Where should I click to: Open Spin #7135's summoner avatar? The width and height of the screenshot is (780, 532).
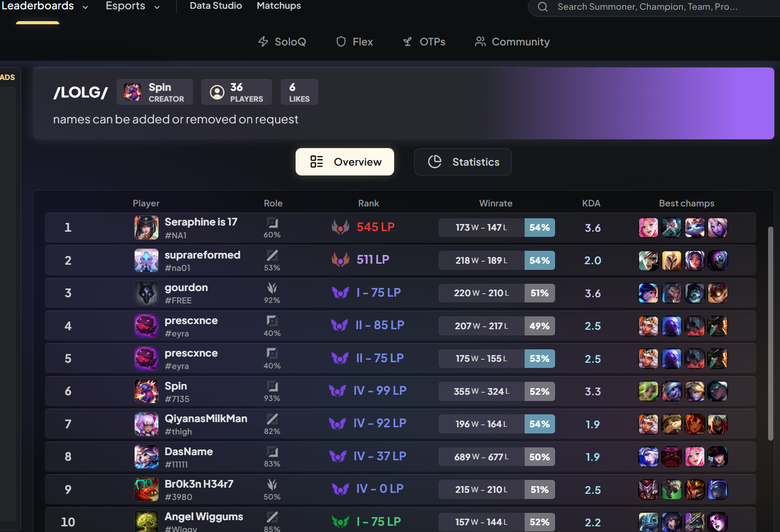(147, 391)
